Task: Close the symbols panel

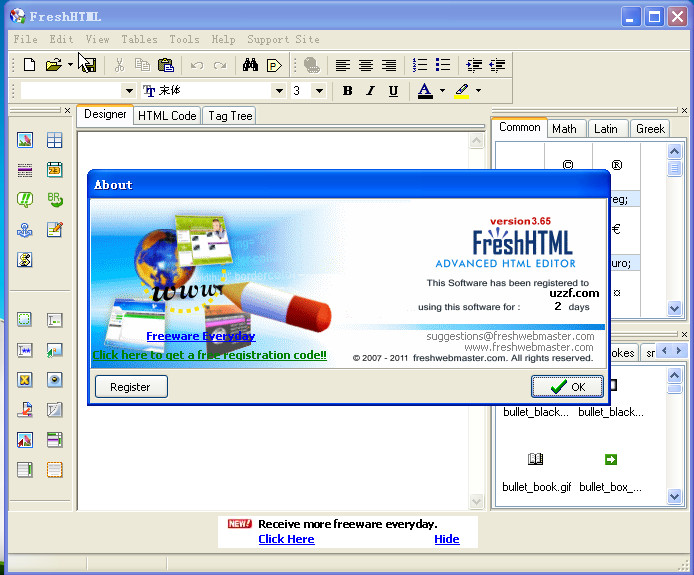Action: pos(684,110)
